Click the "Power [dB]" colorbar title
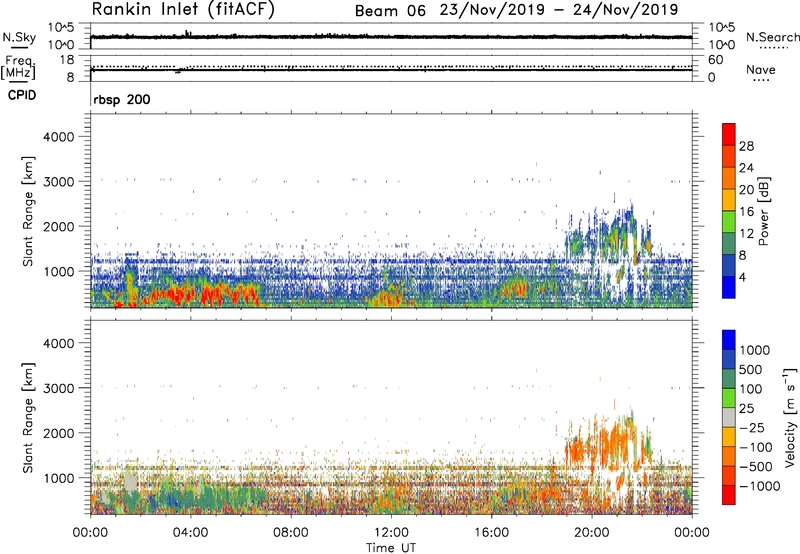 [764, 211]
